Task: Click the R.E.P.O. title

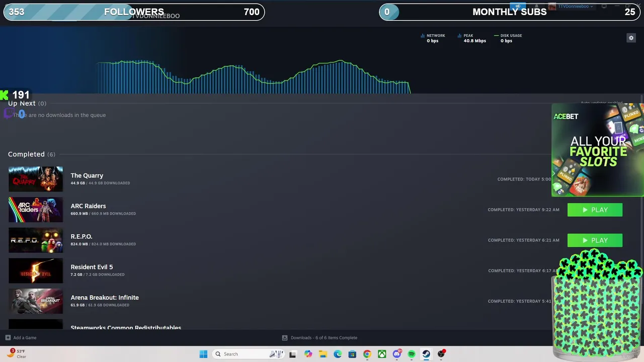Action: coord(81,236)
